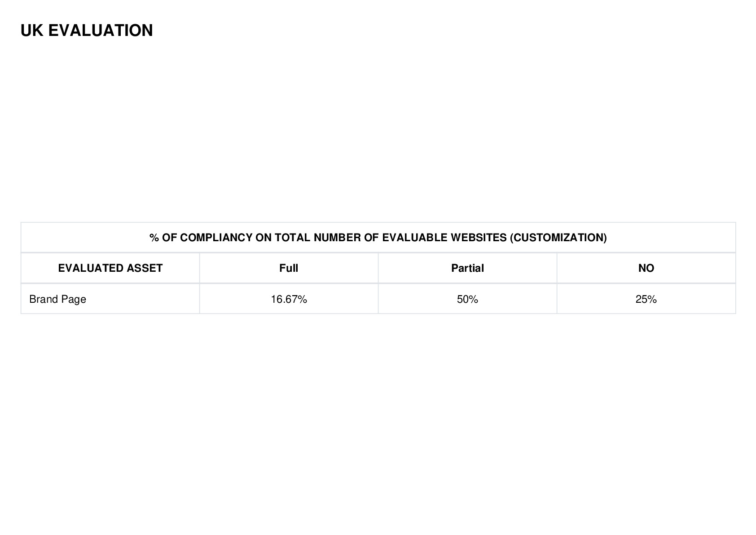Select the 25% NO value cell
The height and width of the screenshot is (535, 756).
(646, 299)
